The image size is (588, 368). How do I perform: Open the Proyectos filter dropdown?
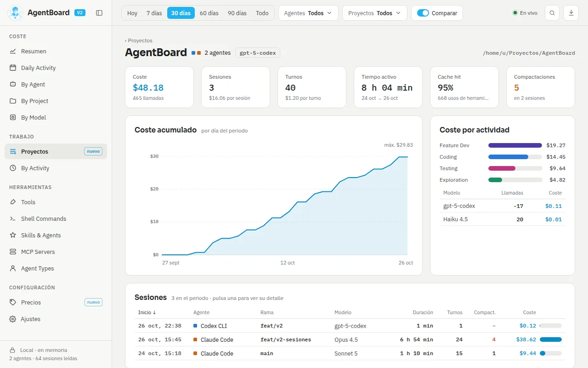tap(375, 13)
